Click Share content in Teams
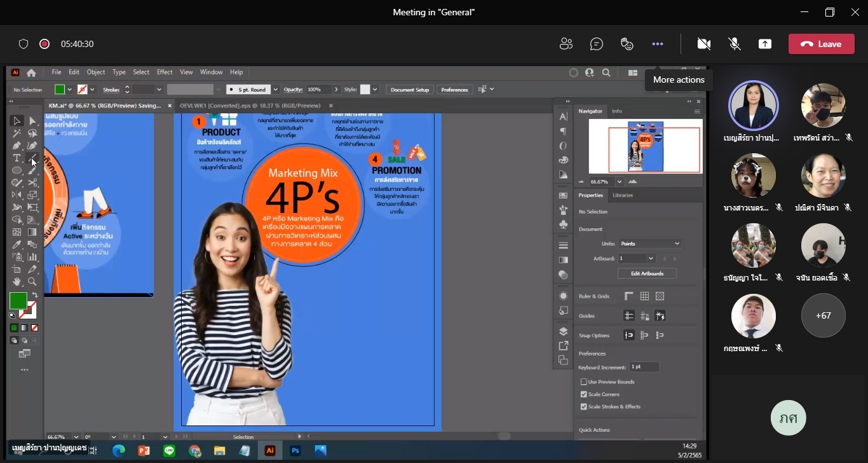 pyautogui.click(x=765, y=44)
